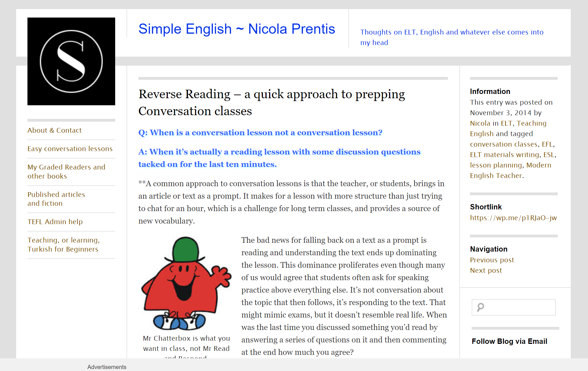Open the EFL tag link
The width and height of the screenshot is (588, 371).
click(x=547, y=144)
